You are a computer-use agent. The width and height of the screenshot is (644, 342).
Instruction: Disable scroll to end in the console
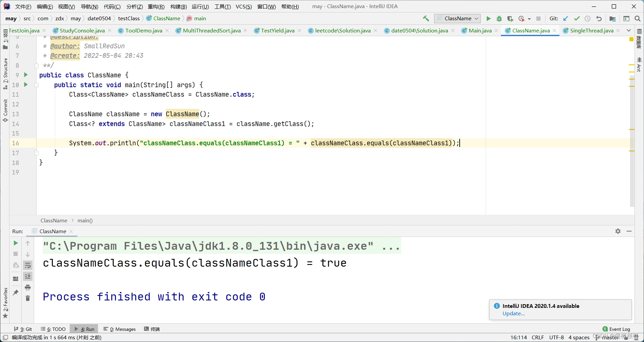28,276
